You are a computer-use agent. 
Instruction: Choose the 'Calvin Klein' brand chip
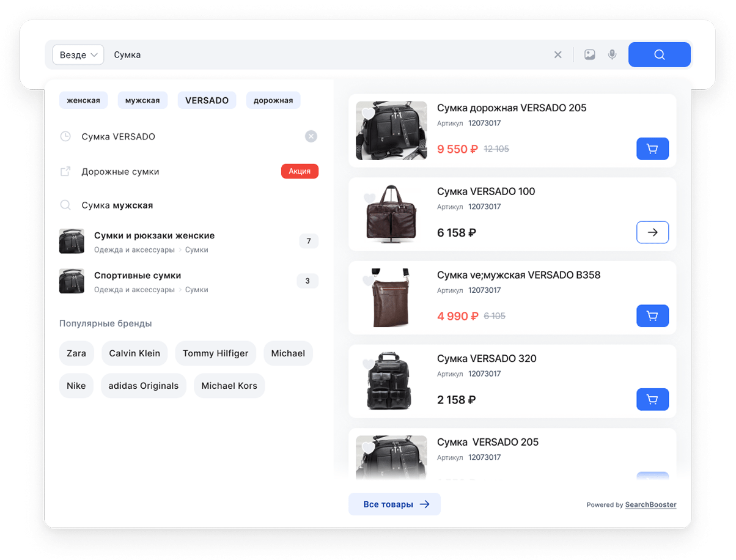(x=134, y=353)
